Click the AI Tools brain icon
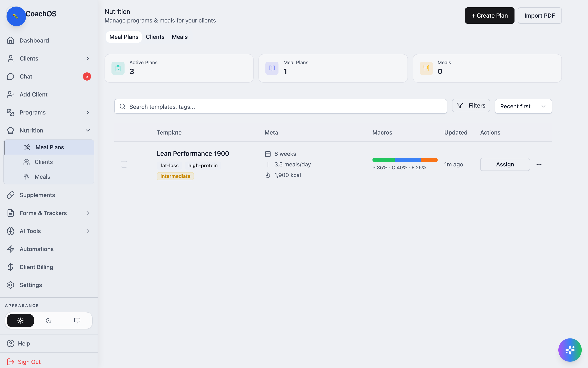Image resolution: width=588 pixels, height=368 pixels. 10,231
